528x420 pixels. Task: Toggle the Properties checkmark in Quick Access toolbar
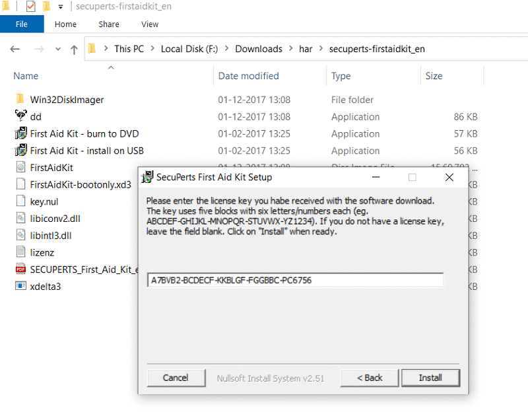tap(30, 7)
